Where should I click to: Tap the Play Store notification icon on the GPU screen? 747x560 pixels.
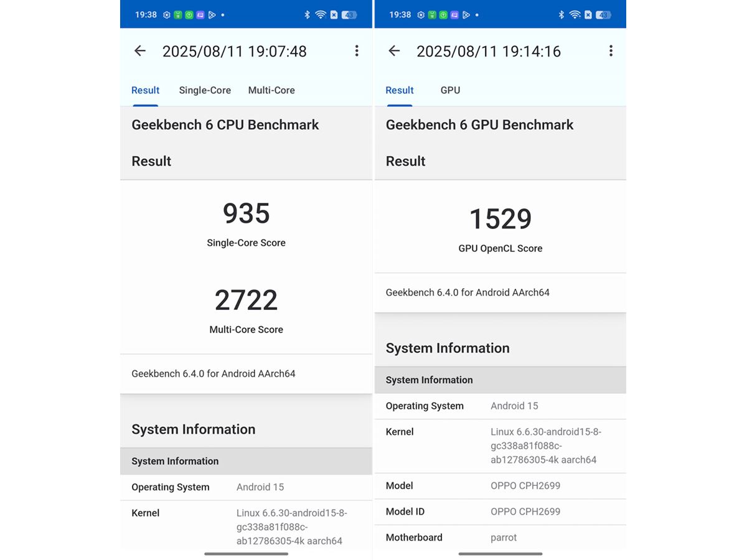pos(466,14)
